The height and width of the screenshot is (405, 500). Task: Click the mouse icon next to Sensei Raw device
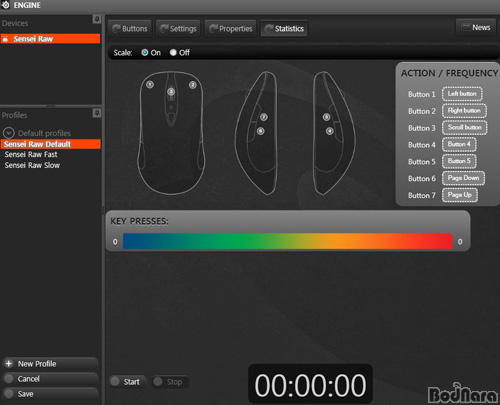(5, 39)
